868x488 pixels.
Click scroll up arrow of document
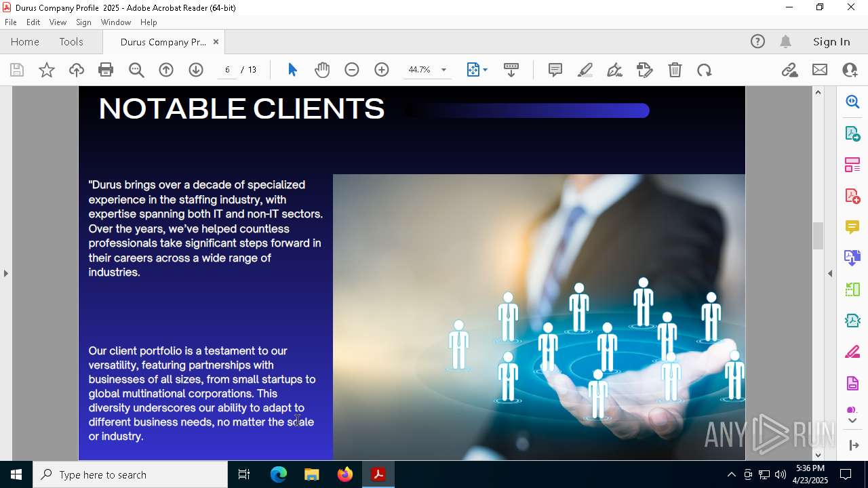pos(818,92)
